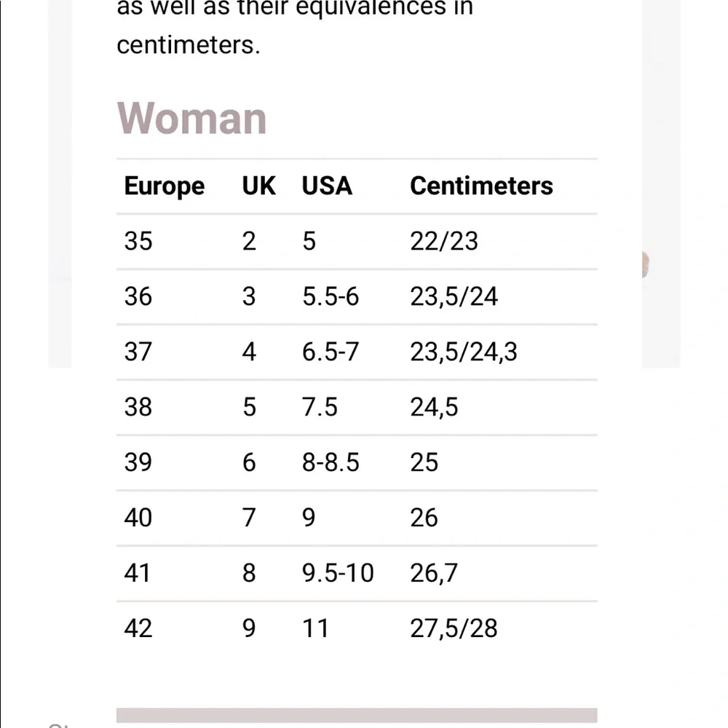Click Europe size 35 cell
The height and width of the screenshot is (728, 728).
(138, 241)
